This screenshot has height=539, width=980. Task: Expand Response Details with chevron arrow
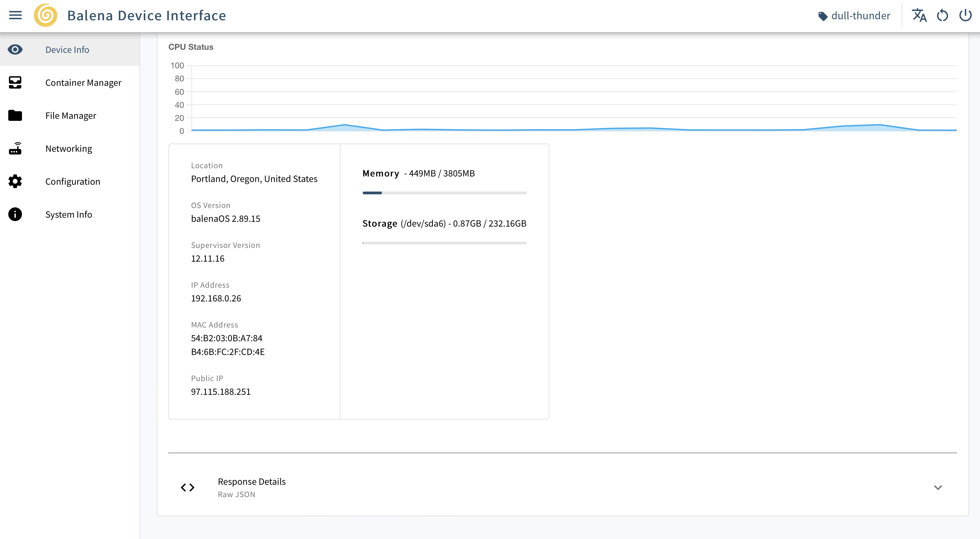point(938,487)
